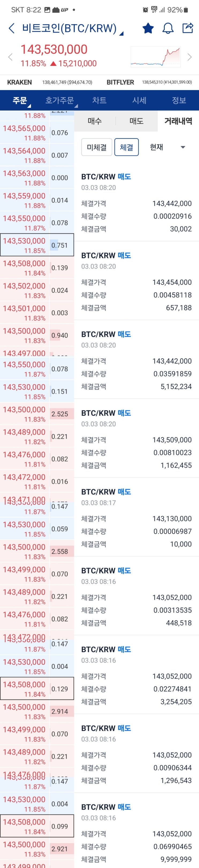
Task: Select the 매도 sell tab
Action: pos(136,121)
